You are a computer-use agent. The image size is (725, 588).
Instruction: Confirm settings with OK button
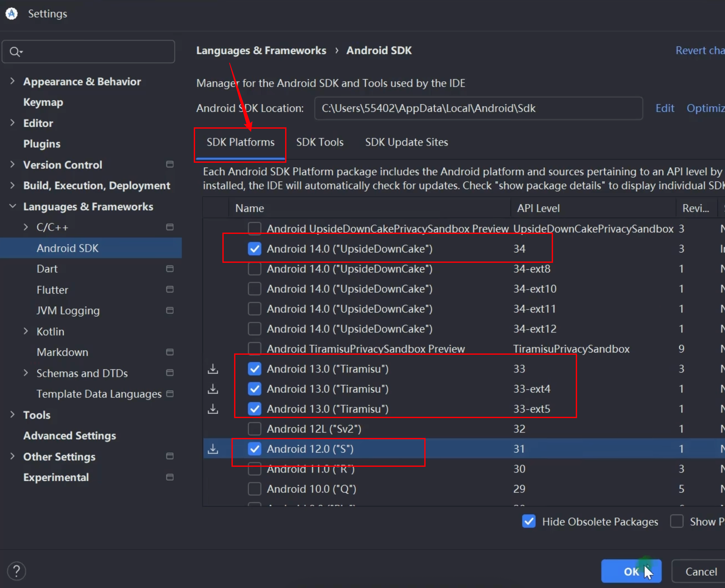631,572
